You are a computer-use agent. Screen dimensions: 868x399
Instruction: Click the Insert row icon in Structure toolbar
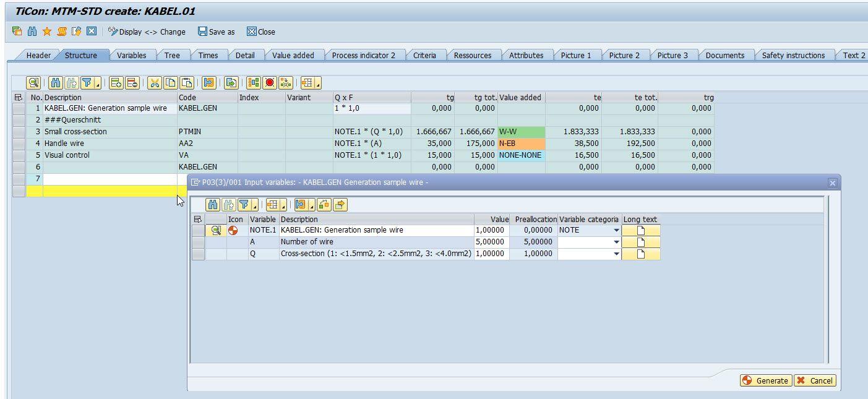[116, 83]
